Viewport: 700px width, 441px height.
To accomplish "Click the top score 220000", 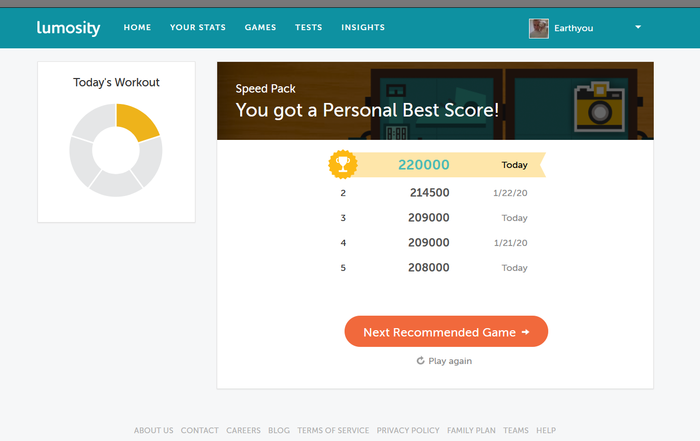I will (x=424, y=165).
